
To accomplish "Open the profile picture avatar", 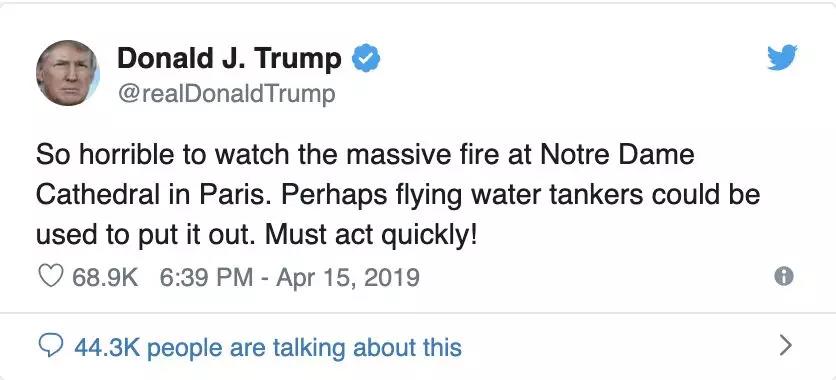I will pos(68,72).
